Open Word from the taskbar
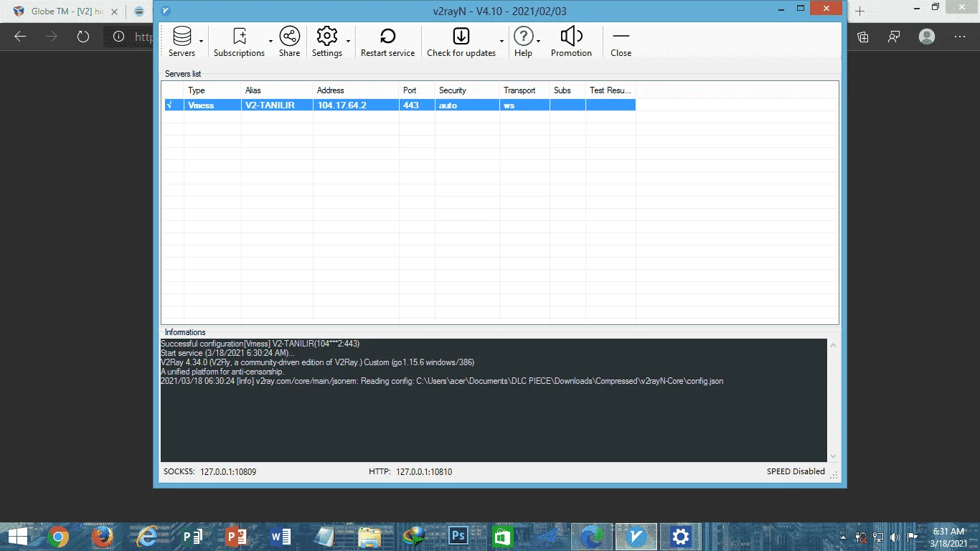The image size is (980, 551). (281, 537)
